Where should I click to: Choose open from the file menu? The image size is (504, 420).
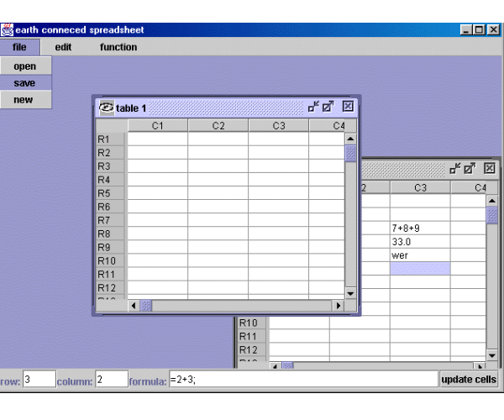(25, 66)
